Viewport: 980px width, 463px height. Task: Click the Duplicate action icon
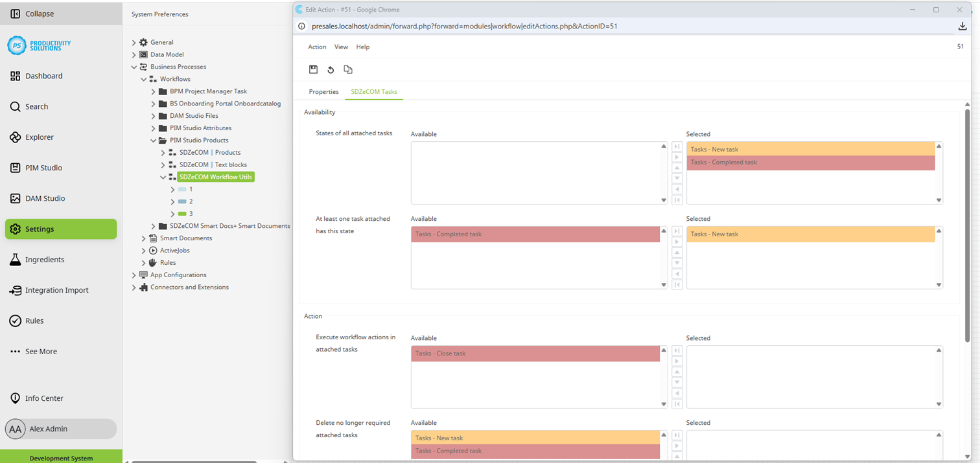348,69
